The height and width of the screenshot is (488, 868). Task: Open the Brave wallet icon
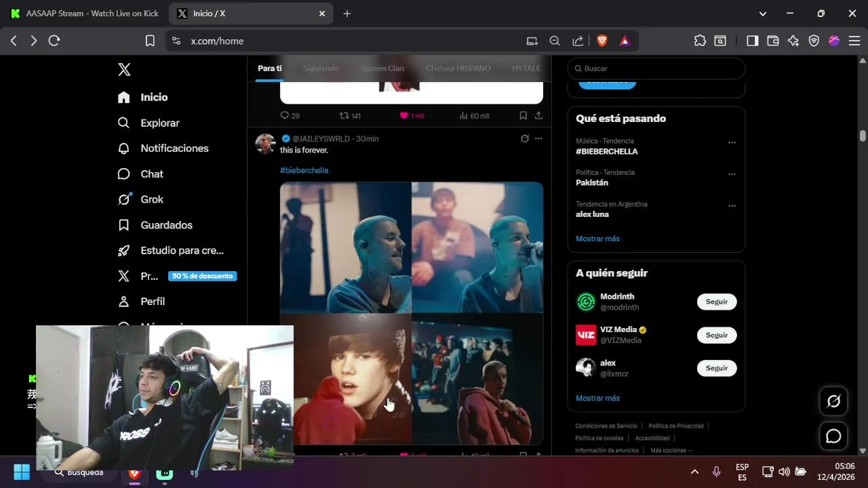pyautogui.click(x=772, y=41)
